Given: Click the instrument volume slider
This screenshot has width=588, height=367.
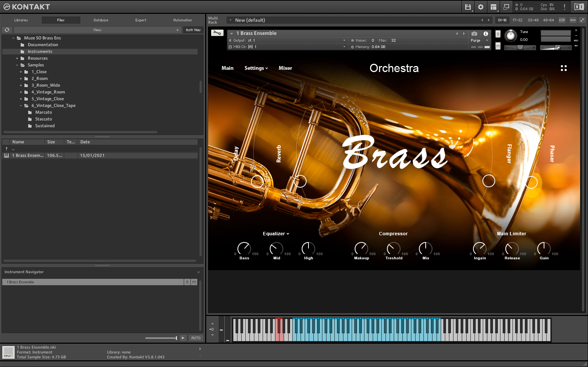Looking at the screenshot, I should tap(556, 47).
